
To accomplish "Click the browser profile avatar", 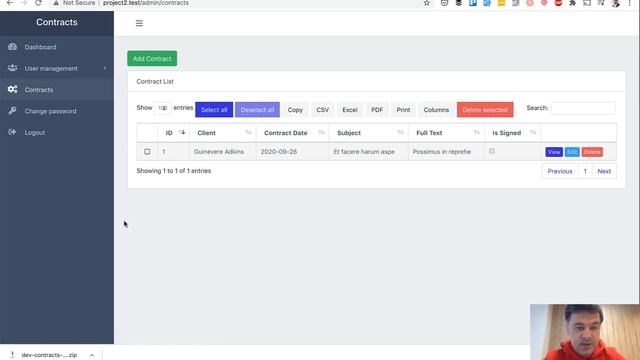I will coord(616,3).
